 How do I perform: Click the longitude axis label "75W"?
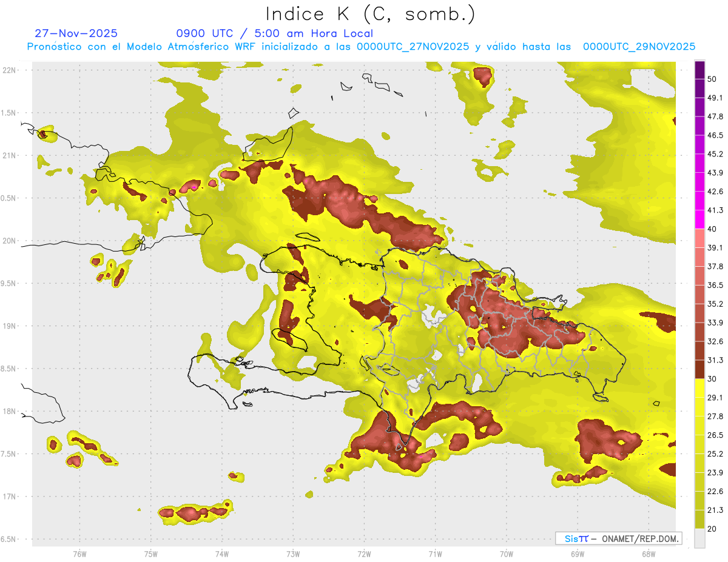coord(151,554)
